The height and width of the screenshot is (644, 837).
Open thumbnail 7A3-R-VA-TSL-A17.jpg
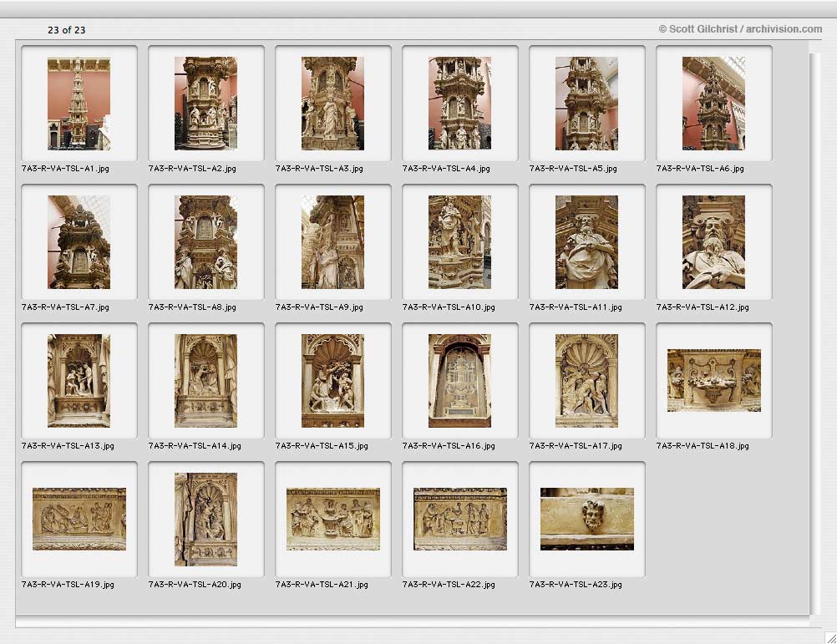586,381
